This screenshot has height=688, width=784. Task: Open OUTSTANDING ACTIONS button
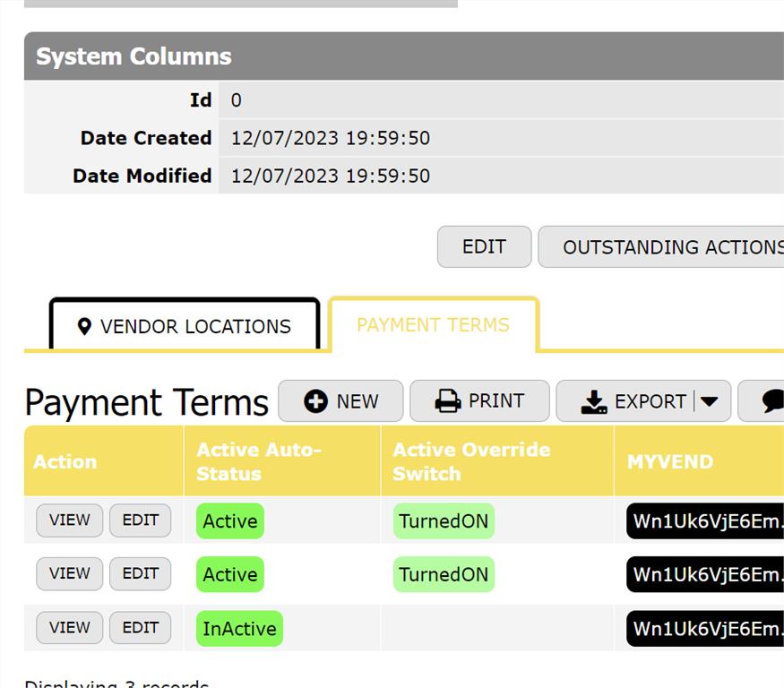(660, 246)
